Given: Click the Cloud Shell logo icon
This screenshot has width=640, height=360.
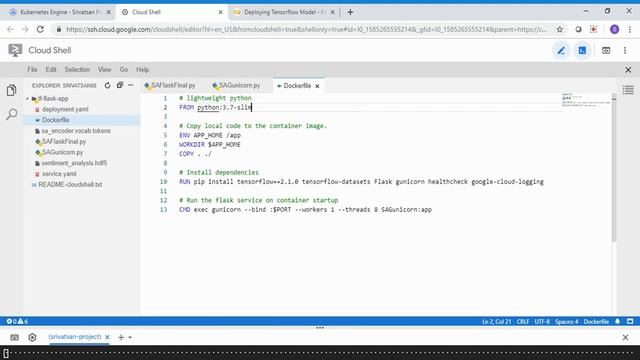Looking at the screenshot, I should tap(15, 50).
